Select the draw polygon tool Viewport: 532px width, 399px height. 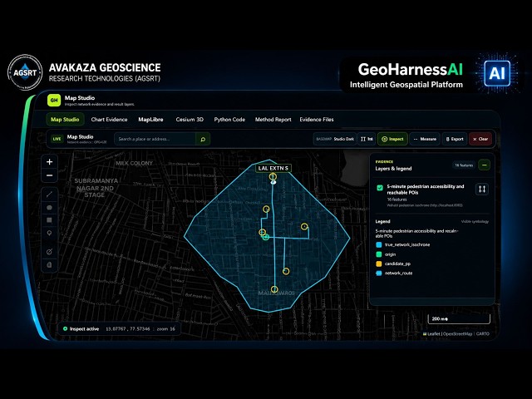(49, 207)
